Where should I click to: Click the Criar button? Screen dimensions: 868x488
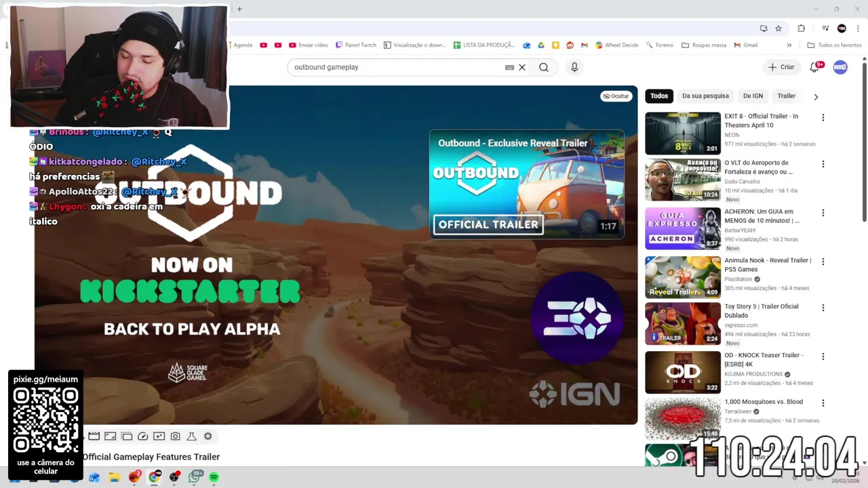click(781, 67)
